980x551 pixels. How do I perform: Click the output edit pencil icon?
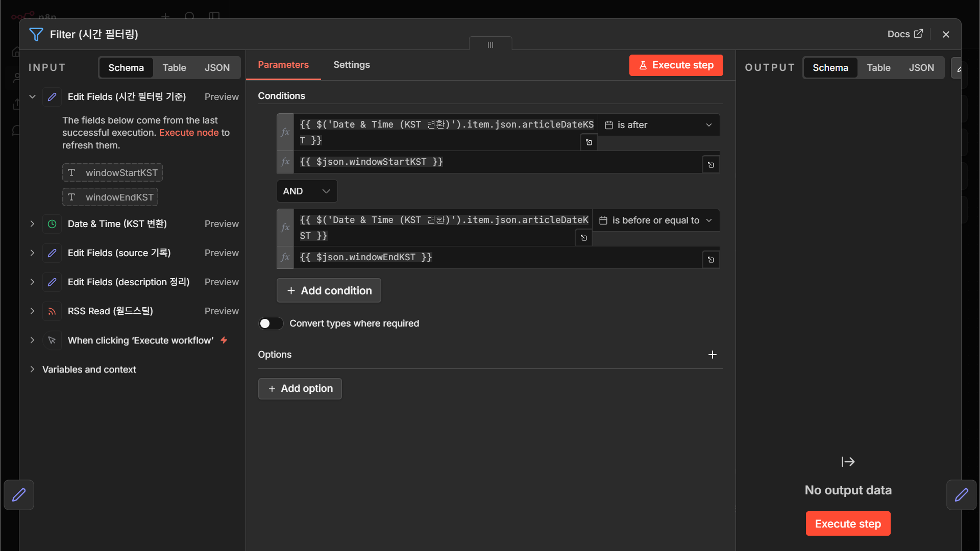(958, 68)
